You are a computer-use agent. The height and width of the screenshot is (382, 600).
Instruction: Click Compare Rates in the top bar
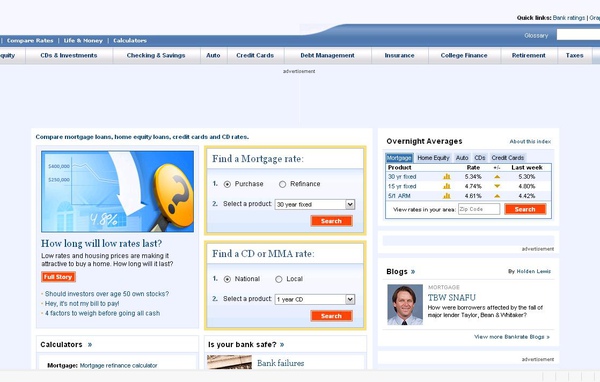(30, 41)
